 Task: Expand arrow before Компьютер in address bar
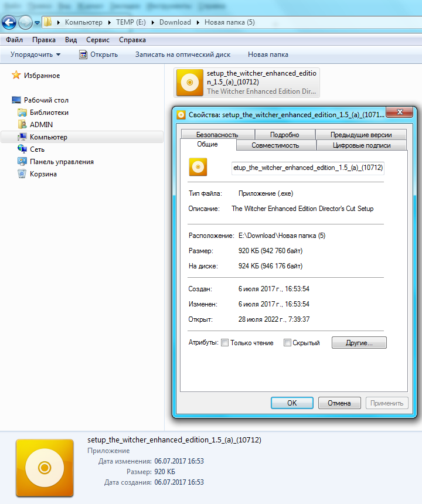(59, 22)
